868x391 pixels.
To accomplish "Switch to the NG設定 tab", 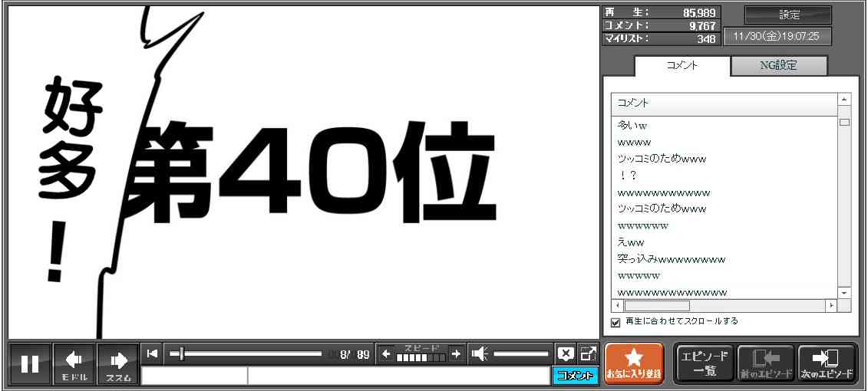I will coord(778,66).
